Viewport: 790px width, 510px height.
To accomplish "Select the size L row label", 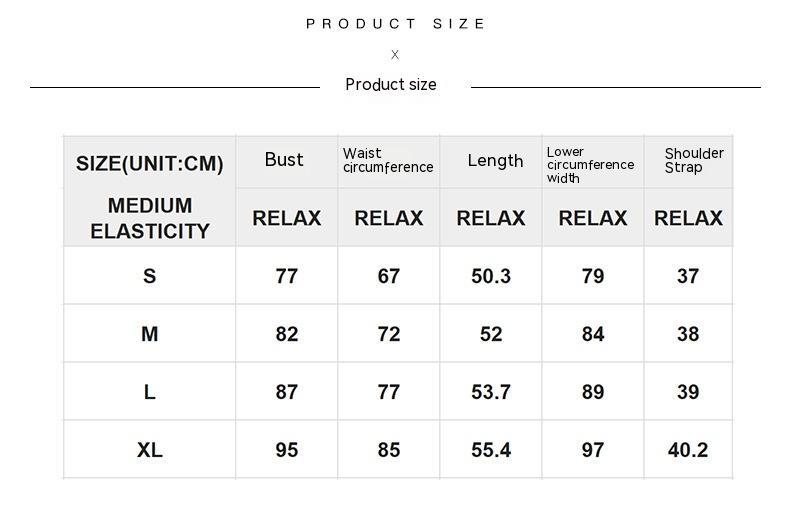I will click(x=150, y=392).
